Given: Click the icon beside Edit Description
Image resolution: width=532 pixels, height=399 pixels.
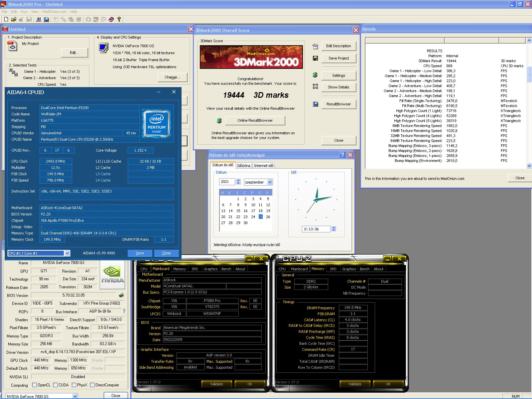Looking at the screenshot, I should click(315, 46).
